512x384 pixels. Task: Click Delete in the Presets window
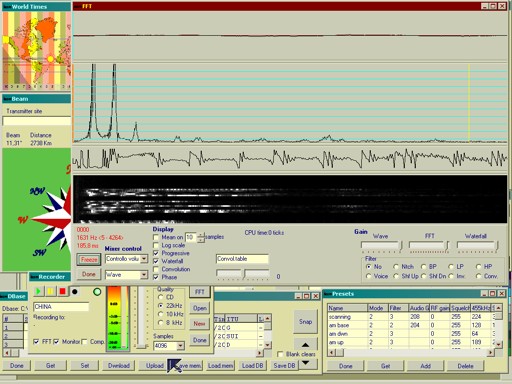[465, 366]
